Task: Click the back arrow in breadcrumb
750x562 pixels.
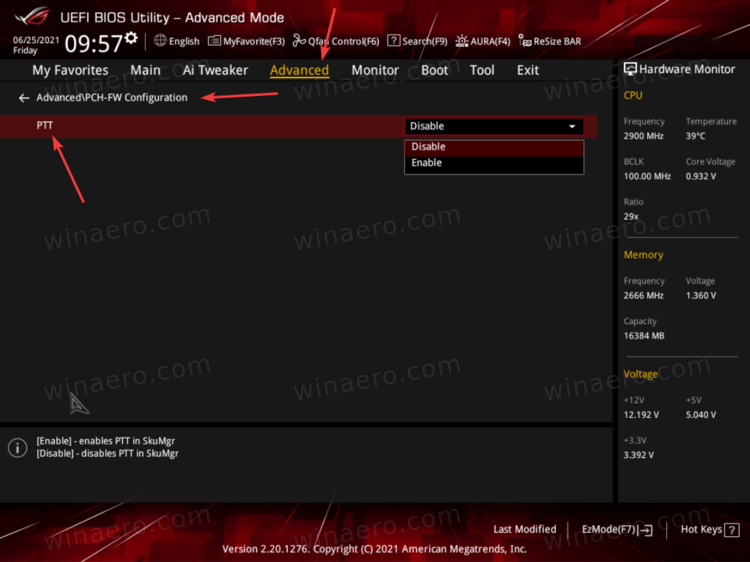Action: (x=23, y=98)
